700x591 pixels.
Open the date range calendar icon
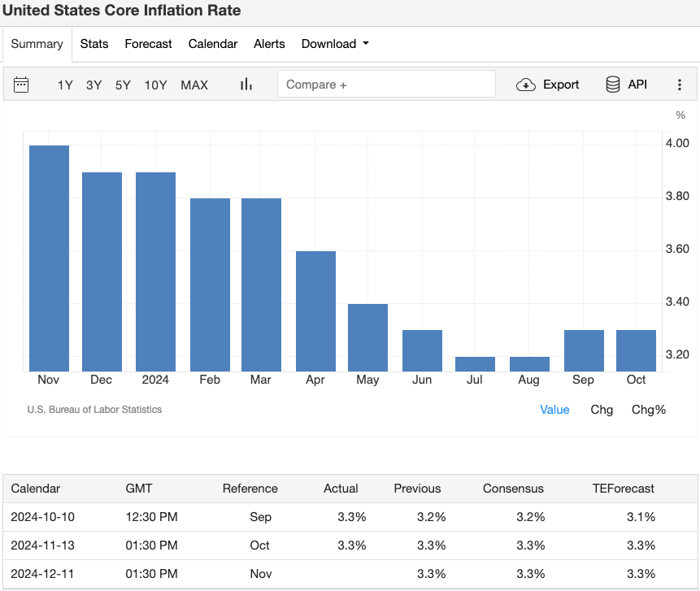(x=21, y=84)
